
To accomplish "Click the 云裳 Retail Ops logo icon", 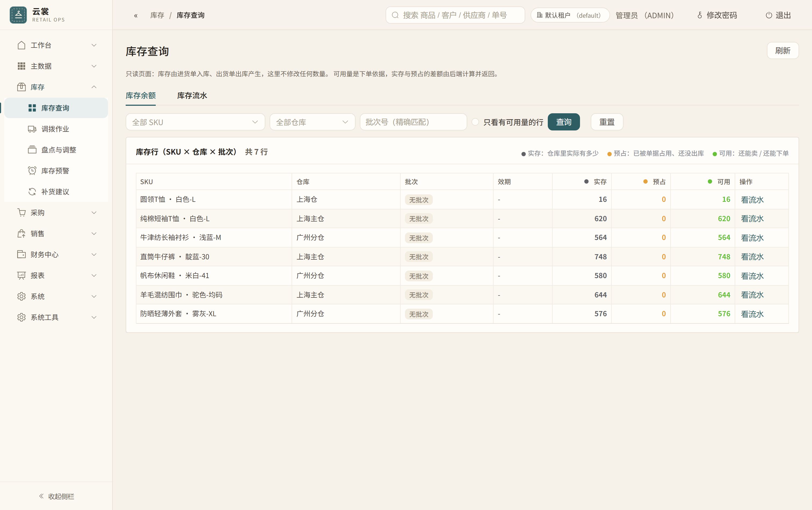I will click(18, 15).
